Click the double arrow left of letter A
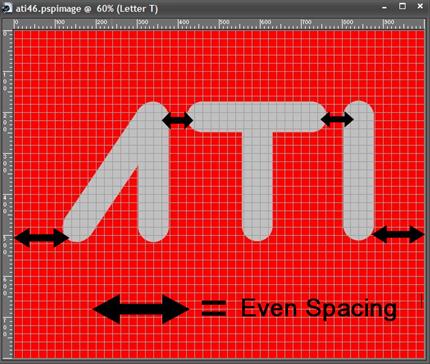This screenshot has width=430, height=364. point(42,238)
